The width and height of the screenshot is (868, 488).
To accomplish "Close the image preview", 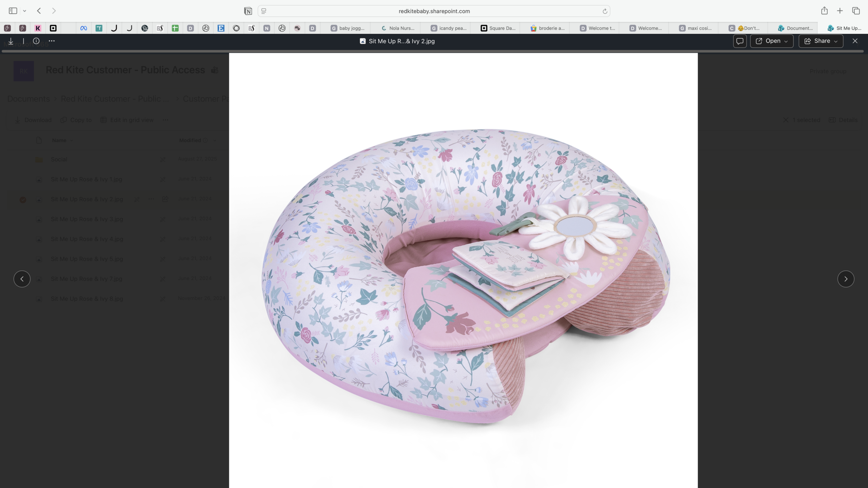I will click(x=855, y=41).
